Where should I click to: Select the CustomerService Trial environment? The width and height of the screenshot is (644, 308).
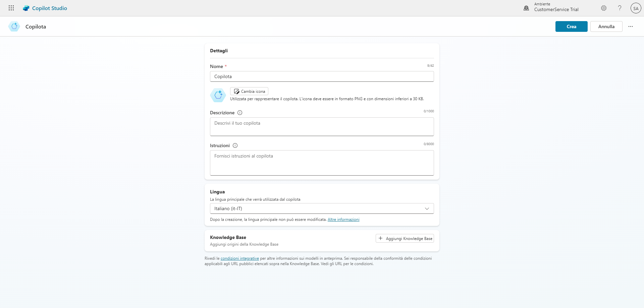(556, 9)
